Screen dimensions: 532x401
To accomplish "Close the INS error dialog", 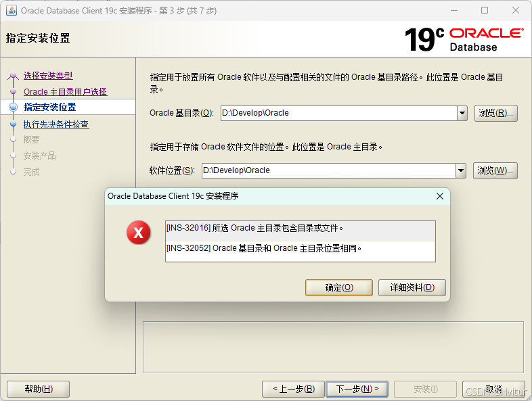I will [x=440, y=196].
